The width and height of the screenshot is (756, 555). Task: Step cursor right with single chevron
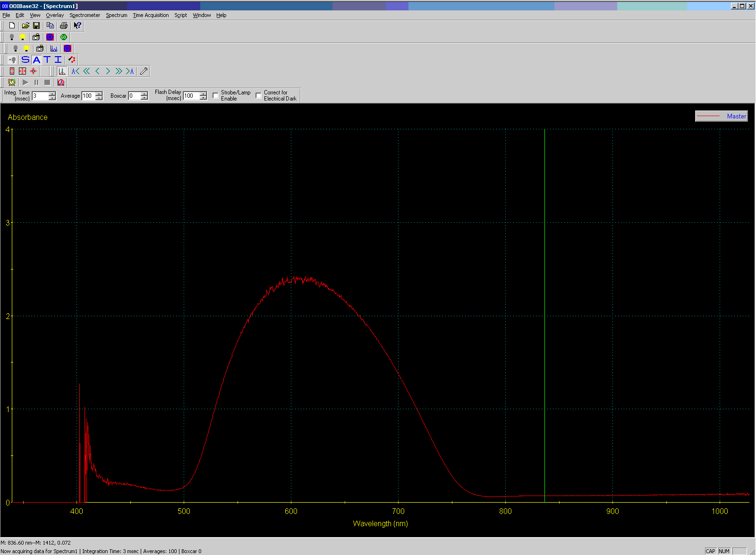click(108, 71)
